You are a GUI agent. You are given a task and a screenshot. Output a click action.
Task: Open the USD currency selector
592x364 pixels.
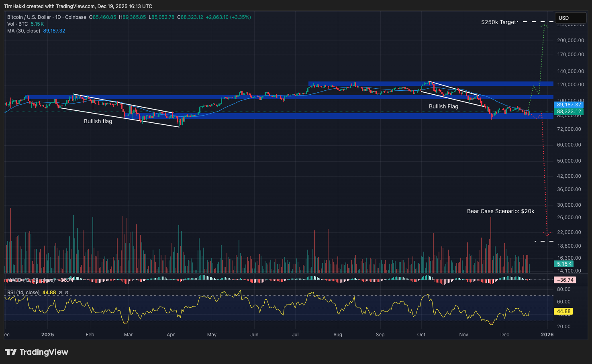570,18
